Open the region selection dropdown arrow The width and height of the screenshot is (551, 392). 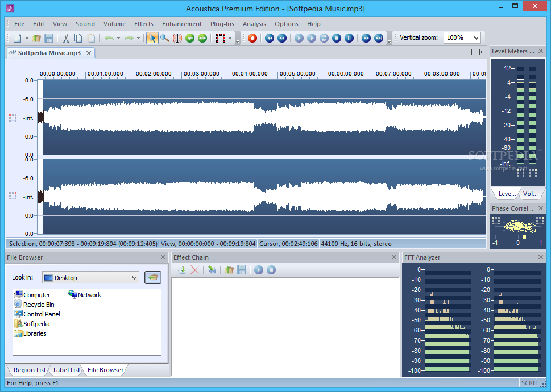click(230, 38)
